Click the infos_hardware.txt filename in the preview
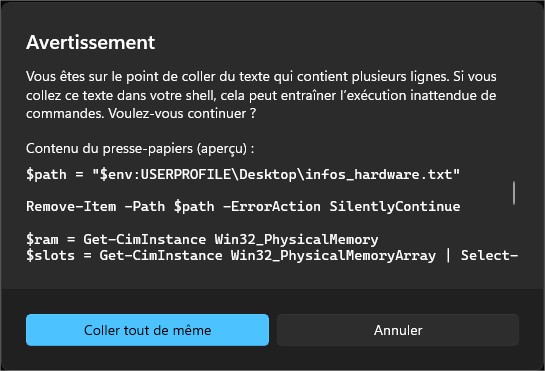Image resolution: width=545 pixels, height=371 pixels. (x=378, y=174)
